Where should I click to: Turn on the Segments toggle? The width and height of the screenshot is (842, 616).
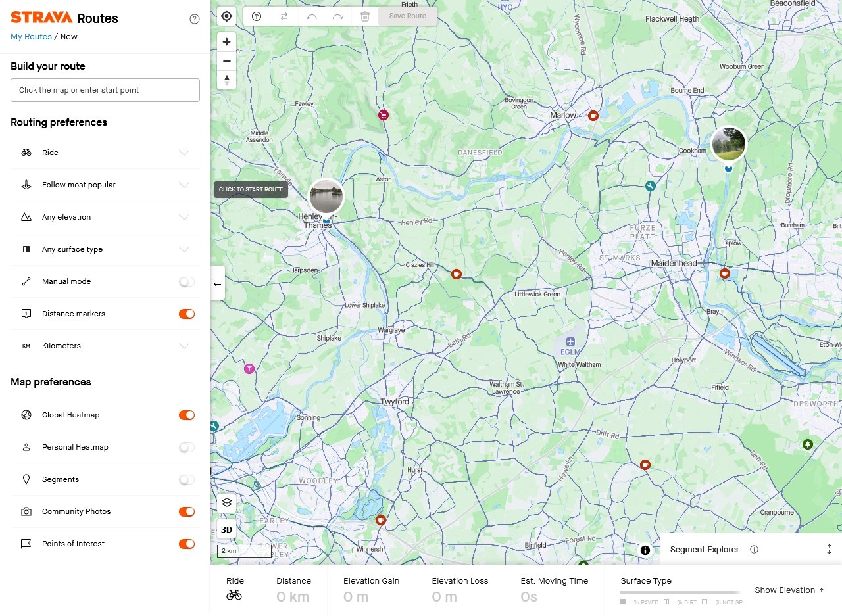186,479
